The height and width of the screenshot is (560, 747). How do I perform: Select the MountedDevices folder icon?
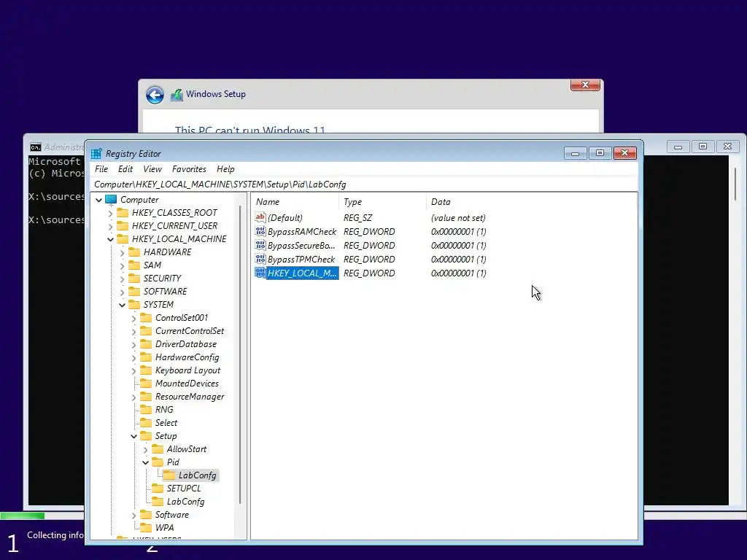tap(146, 384)
